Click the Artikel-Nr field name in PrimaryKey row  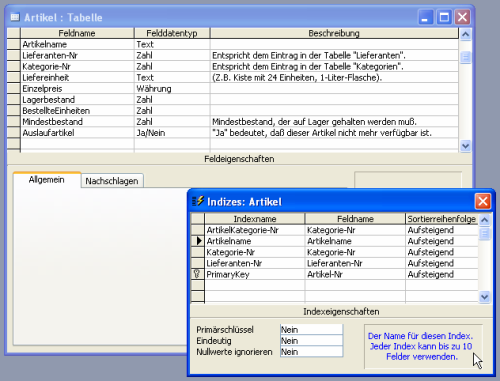[355, 274]
